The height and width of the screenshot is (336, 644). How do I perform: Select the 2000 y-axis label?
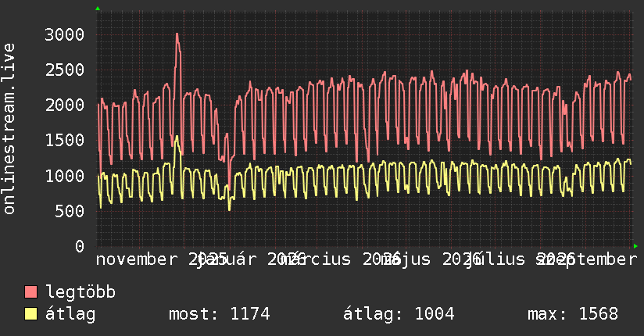65,105
